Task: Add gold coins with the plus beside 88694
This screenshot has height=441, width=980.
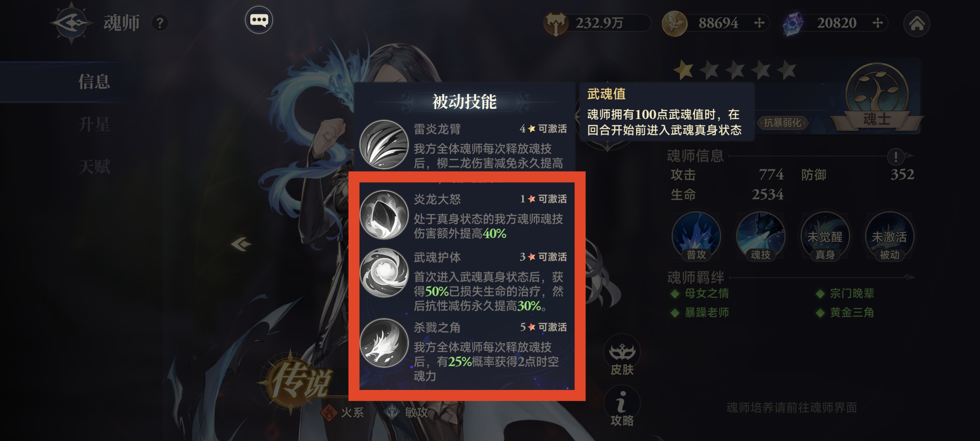Action: tap(759, 23)
